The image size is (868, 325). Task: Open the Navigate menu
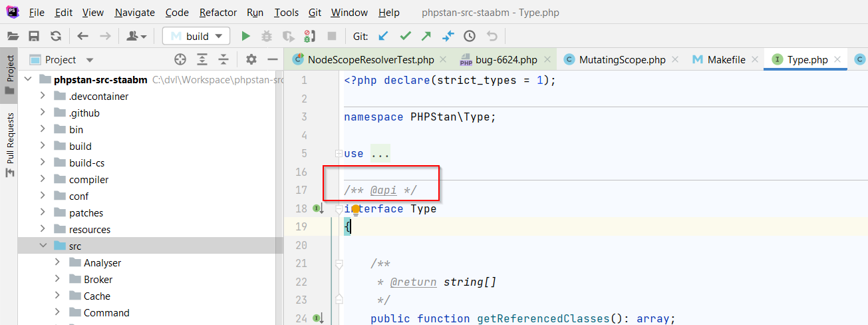pos(134,12)
